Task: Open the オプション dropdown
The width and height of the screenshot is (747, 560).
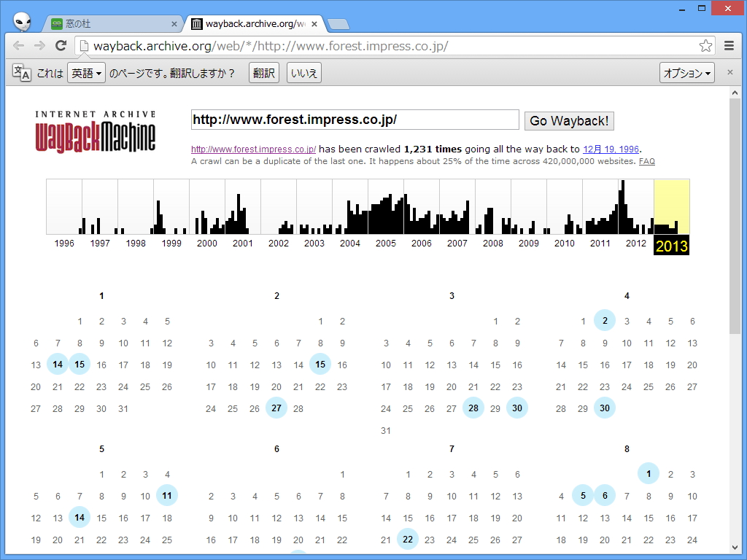Action: pos(687,73)
